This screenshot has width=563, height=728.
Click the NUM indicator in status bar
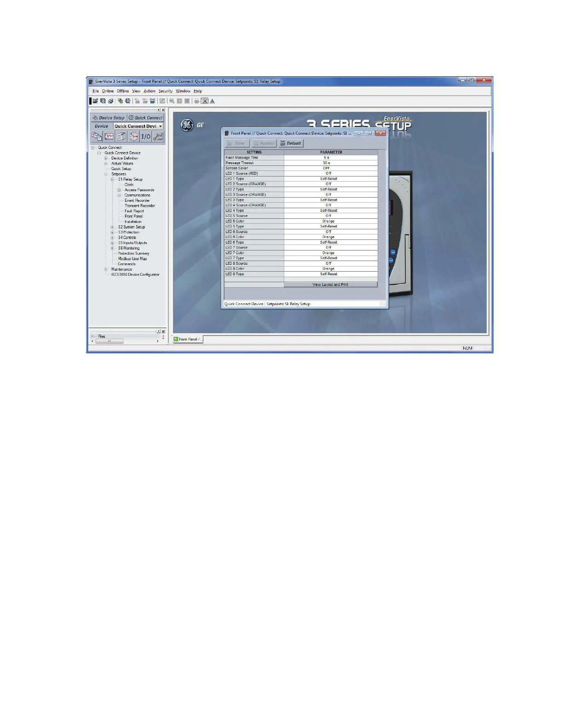(x=467, y=348)
